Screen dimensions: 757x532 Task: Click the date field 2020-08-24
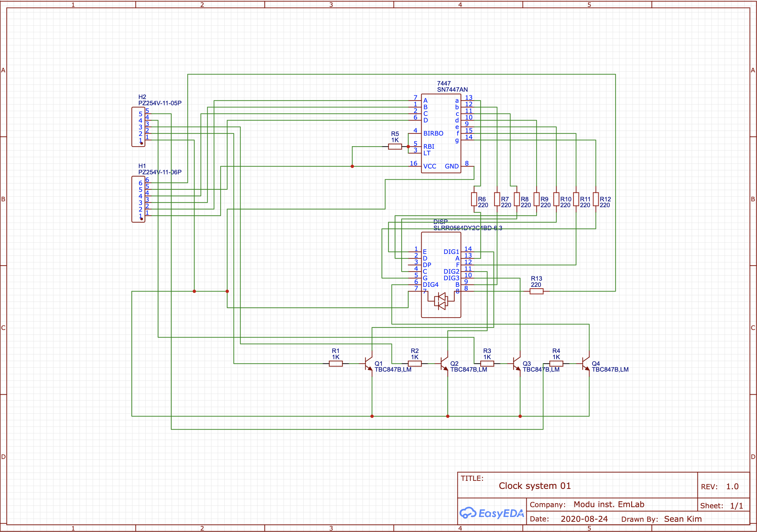[584, 519]
